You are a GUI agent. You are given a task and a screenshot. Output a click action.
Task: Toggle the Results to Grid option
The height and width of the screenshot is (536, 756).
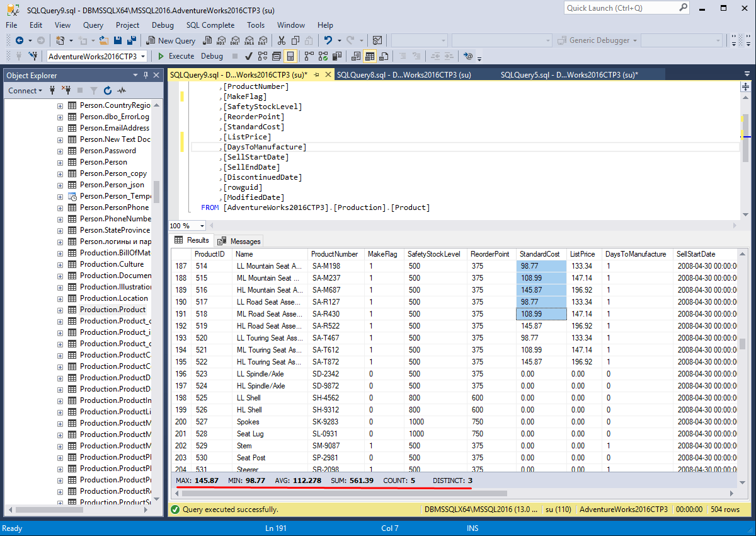(x=370, y=56)
